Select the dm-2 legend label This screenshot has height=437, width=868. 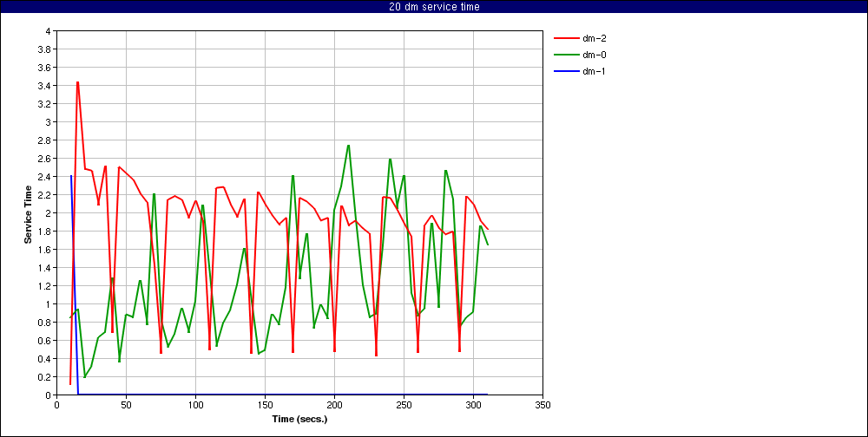tap(594, 39)
